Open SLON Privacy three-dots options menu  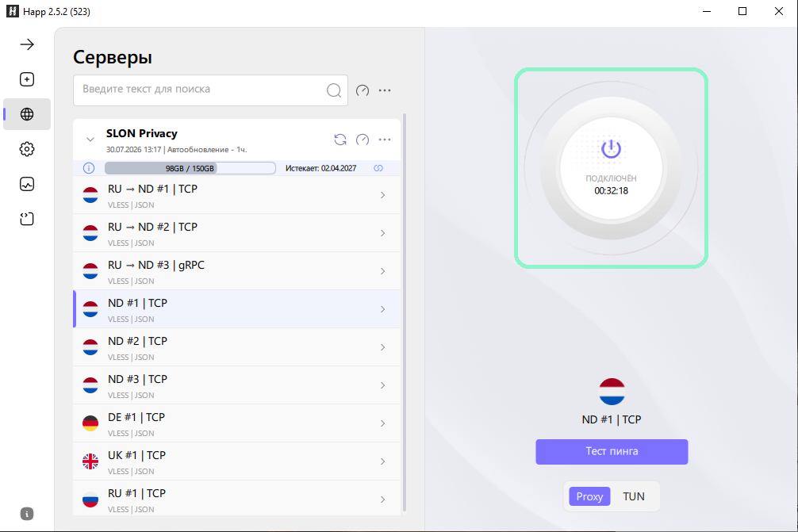(385, 140)
